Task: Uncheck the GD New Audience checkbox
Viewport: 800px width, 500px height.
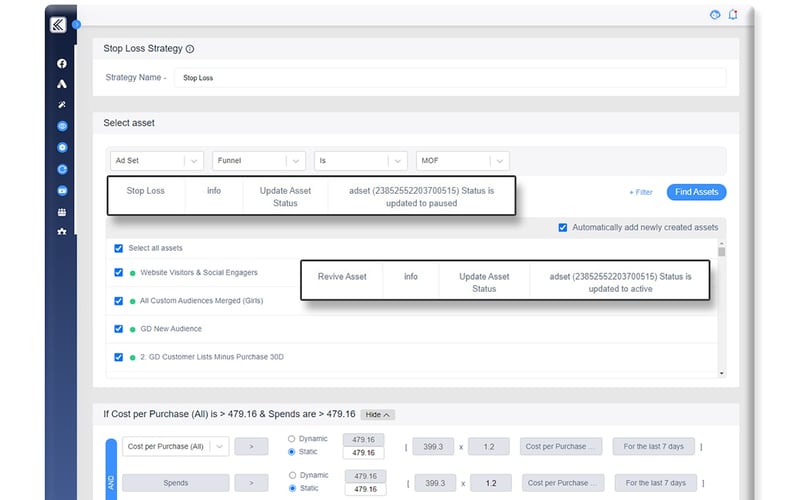Action: [118, 329]
